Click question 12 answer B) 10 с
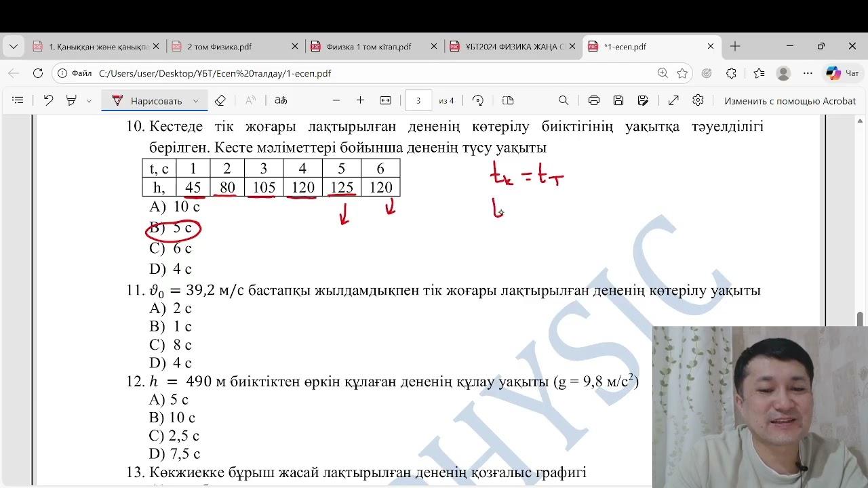868x488 pixels. 172,418
